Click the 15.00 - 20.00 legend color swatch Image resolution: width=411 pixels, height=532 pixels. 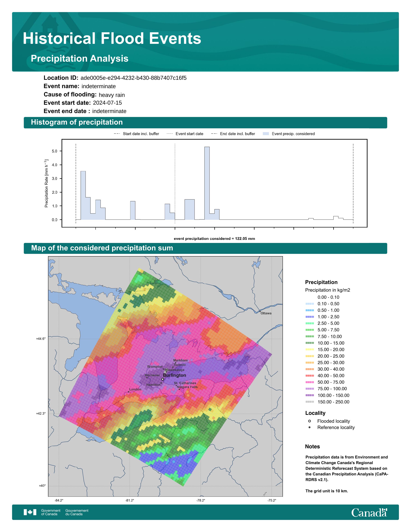click(x=310, y=350)
